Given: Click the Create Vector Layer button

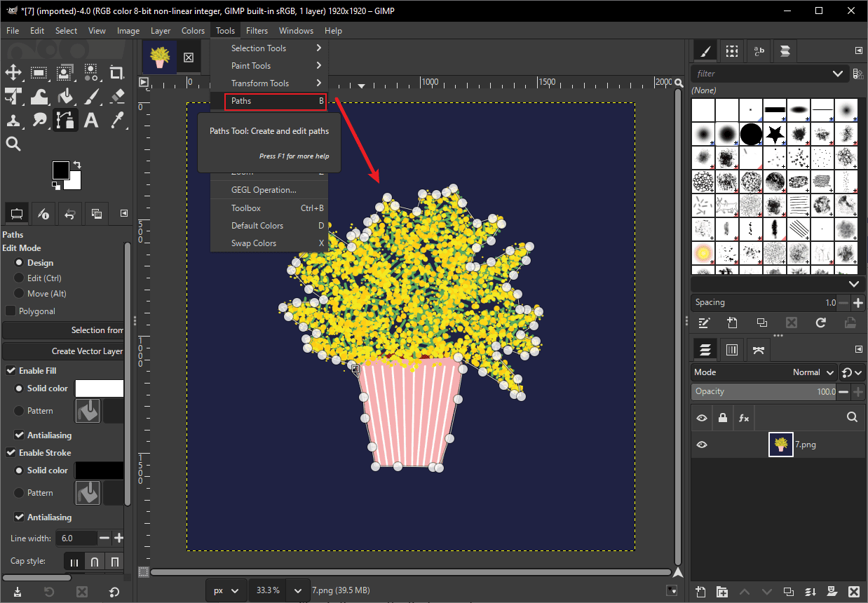Looking at the screenshot, I should pos(63,351).
